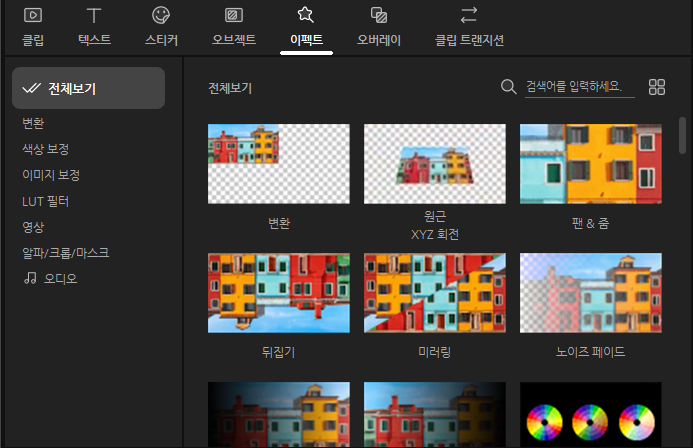Open the 클립 tab icon
The height and width of the screenshot is (448, 693).
pos(33,16)
